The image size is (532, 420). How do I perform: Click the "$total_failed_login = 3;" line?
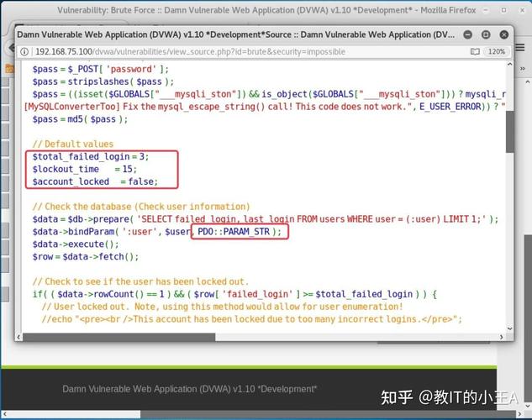click(91, 156)
